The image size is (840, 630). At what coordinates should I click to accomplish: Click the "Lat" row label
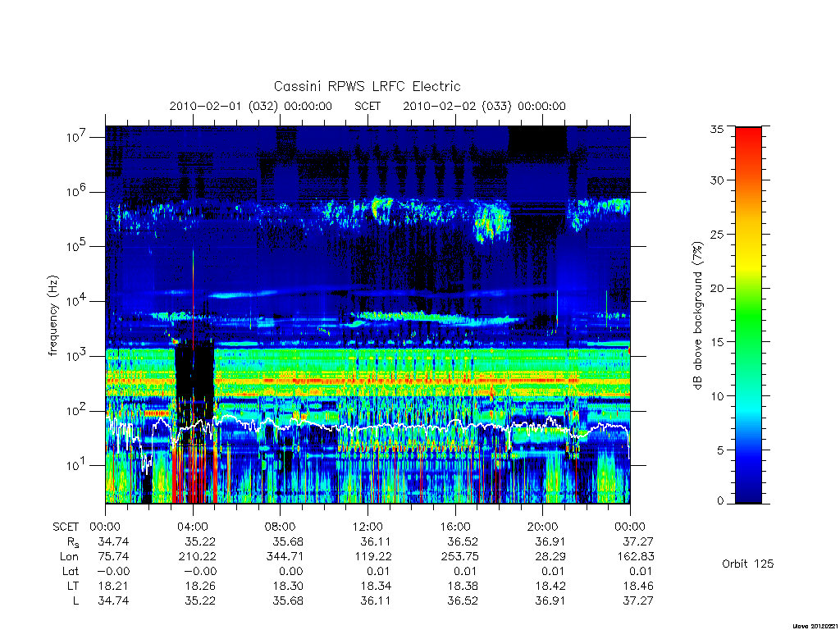[71, 571]
